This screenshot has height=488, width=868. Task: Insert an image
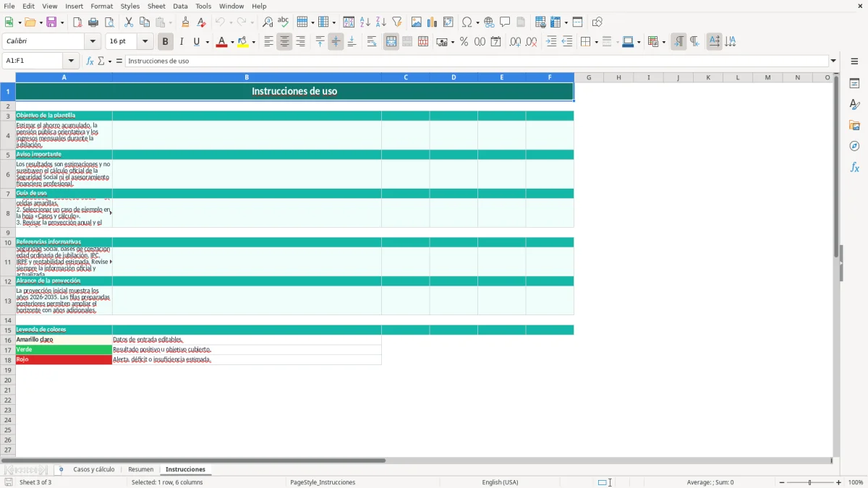coord(417,22)
